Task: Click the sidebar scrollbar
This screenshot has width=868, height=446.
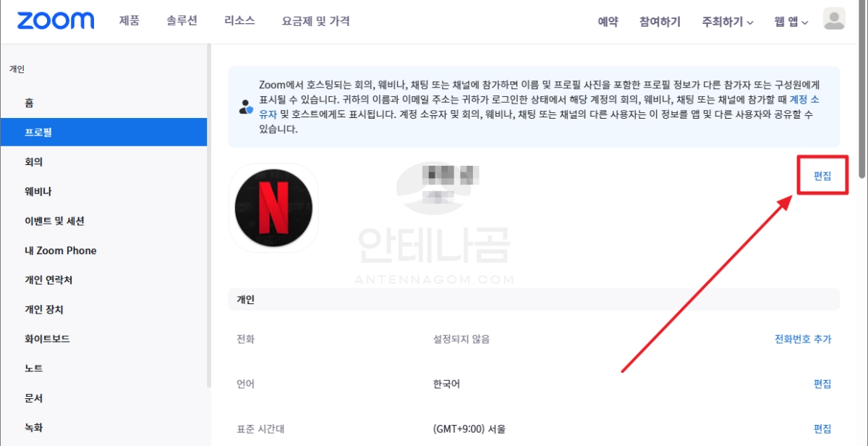Action: [209, 217]
